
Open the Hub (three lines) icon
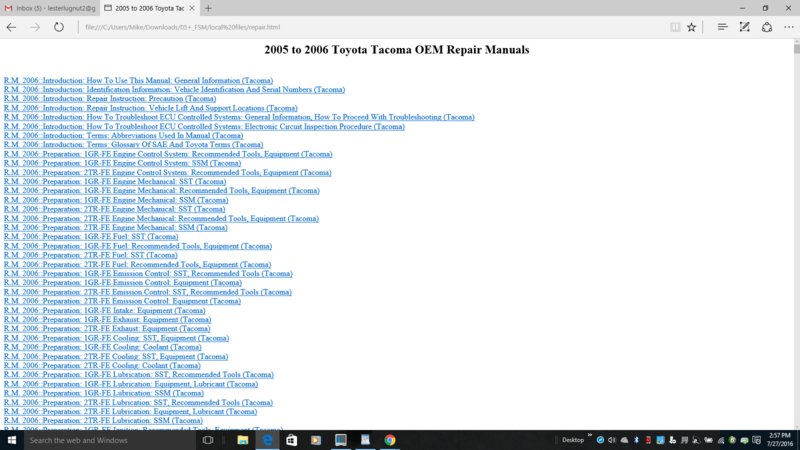tap(722, 27)
